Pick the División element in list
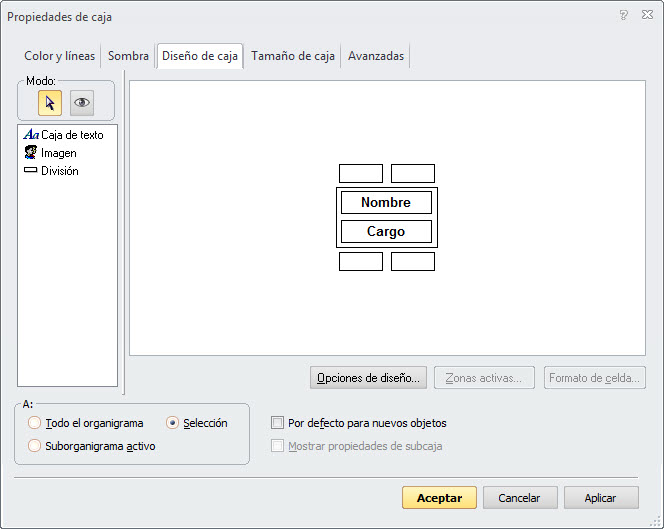Screen dimensions: 664x529 [x=59, y=171]
